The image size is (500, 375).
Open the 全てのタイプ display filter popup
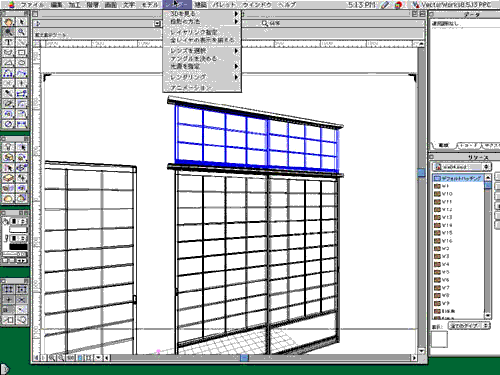pyautogui.click(x=469, y=326)
